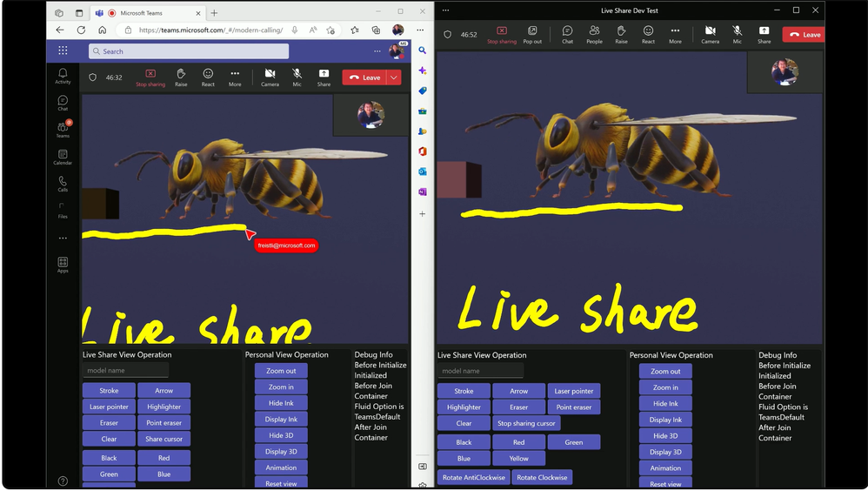This screenshot has height=491, width=868.
Task: Expand Leave options dropdown arrow
Action: 394,77
